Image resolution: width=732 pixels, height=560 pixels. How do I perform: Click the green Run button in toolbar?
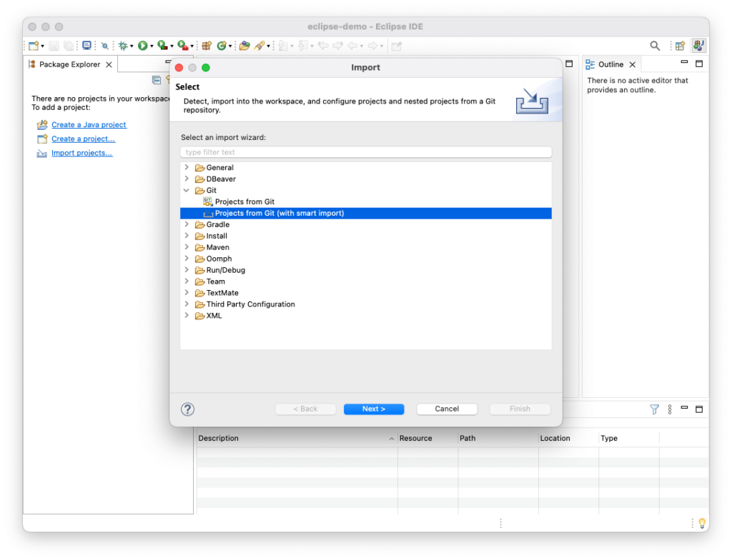click(143, 46)
